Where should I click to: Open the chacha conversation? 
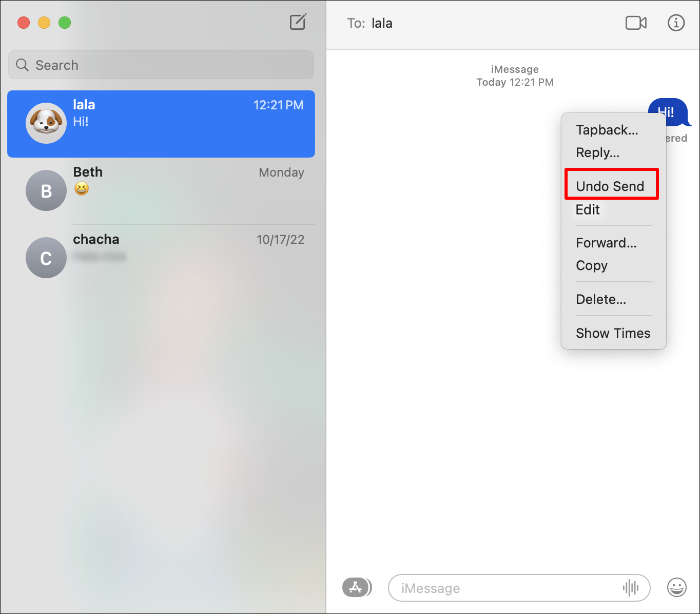[x=161, y=258]
